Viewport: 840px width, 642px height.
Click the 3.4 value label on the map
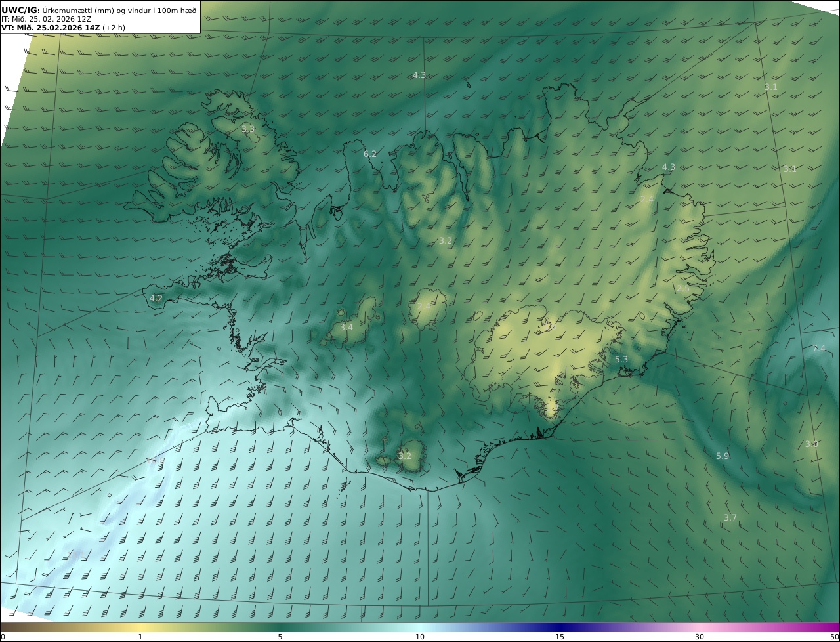[346, 327]
